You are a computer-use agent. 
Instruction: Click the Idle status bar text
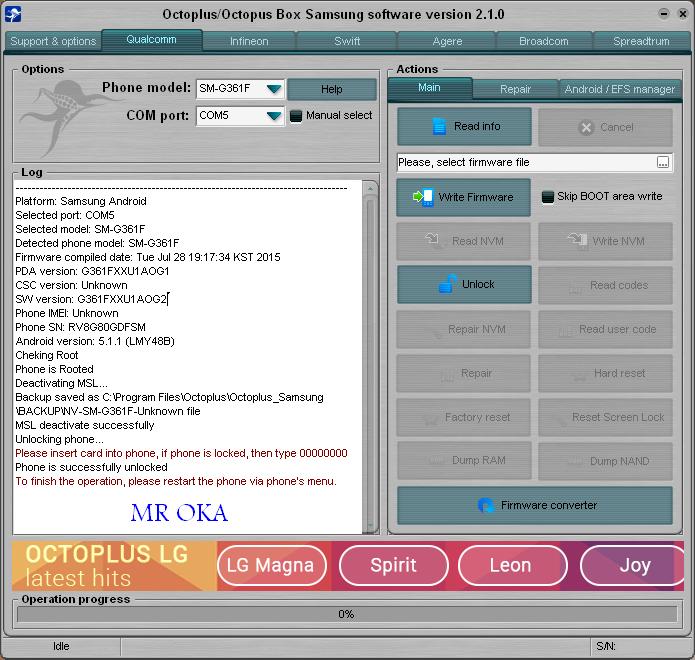61,646
